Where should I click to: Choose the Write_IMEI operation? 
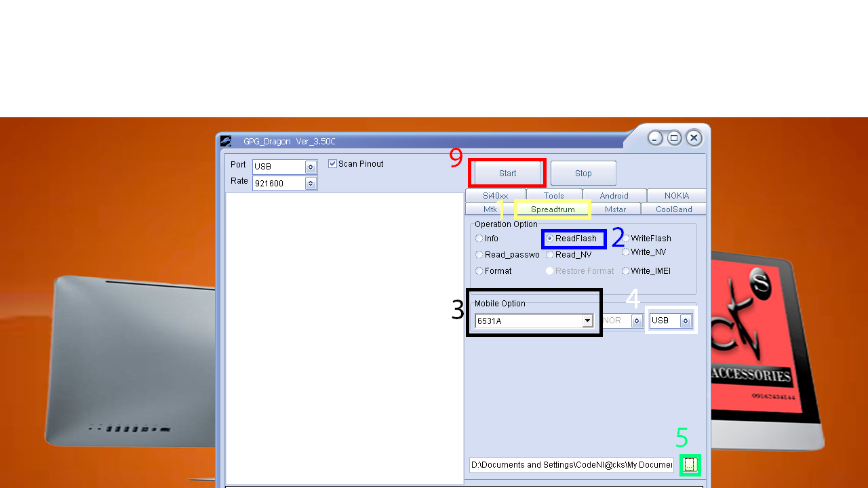pos(626,271)
